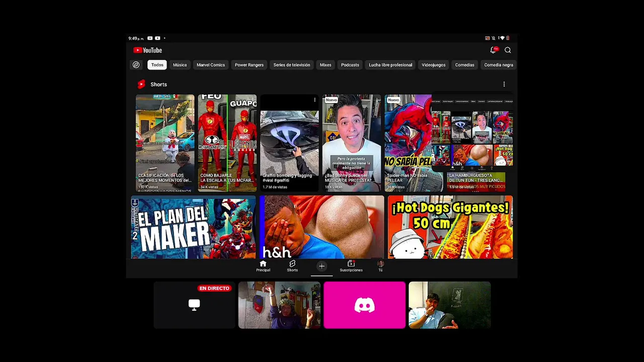The image size is (644, 362).
Task: Select the Videojuegos filter chip
Action: click(434, 65)
